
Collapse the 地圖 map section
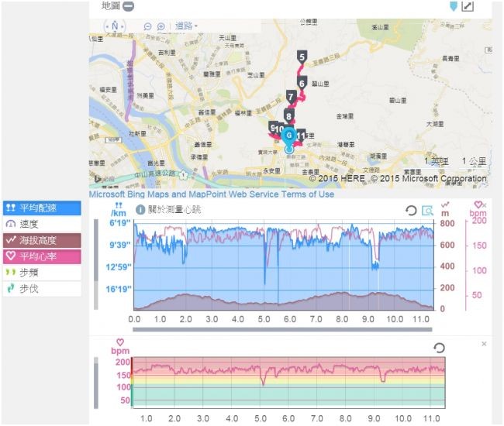click(x=129, y=6)
